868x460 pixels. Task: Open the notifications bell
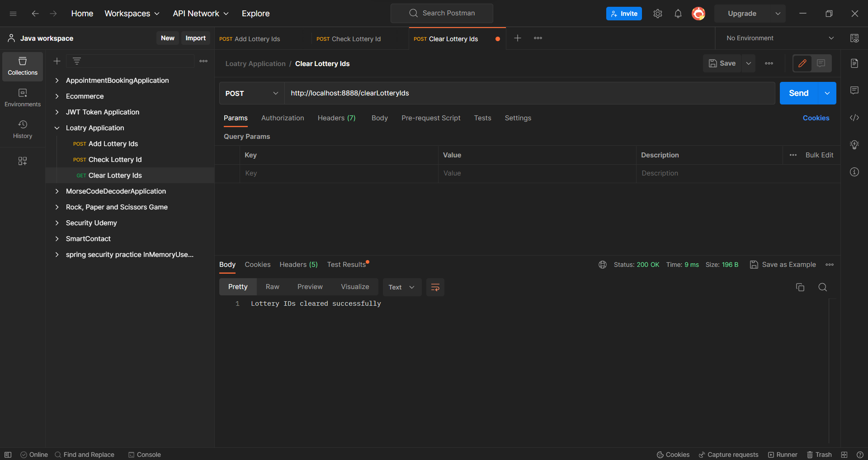(x=678, y=13)
